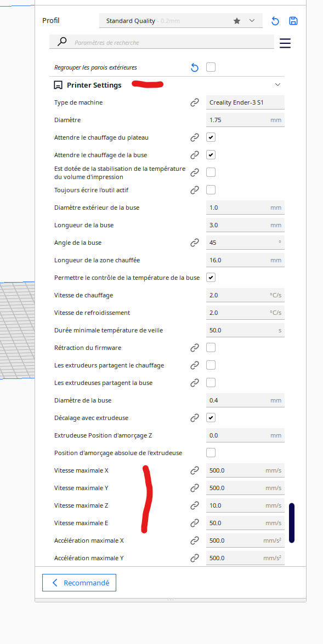
Task: Edit Vitesse maximale Y value
Action: coord(245,488)
